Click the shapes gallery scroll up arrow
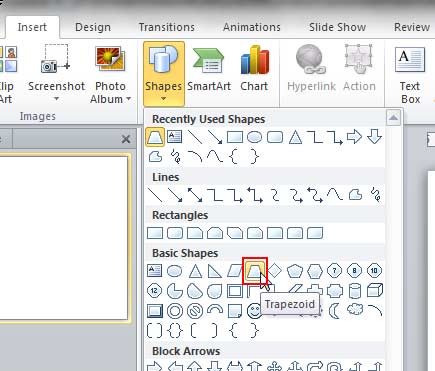The height and width of the screenshot is (371, 435). tap(393, 118)
